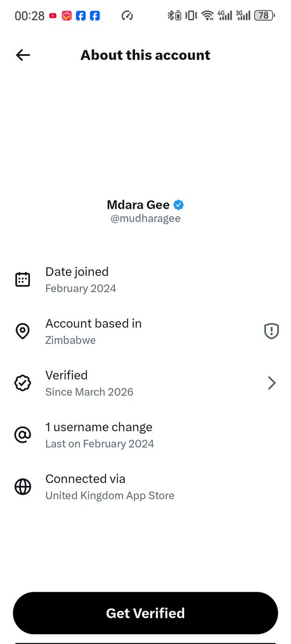The image size is (291, 644).
Task: Tap the location pin icon
Action: click(x=23, y=331)
